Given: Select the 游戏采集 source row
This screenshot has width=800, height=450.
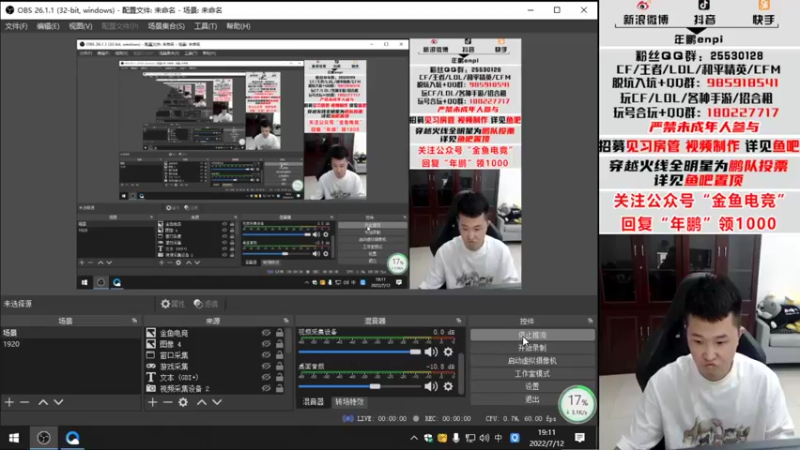Looking at the screenshot, I should (x=216, y=366).
